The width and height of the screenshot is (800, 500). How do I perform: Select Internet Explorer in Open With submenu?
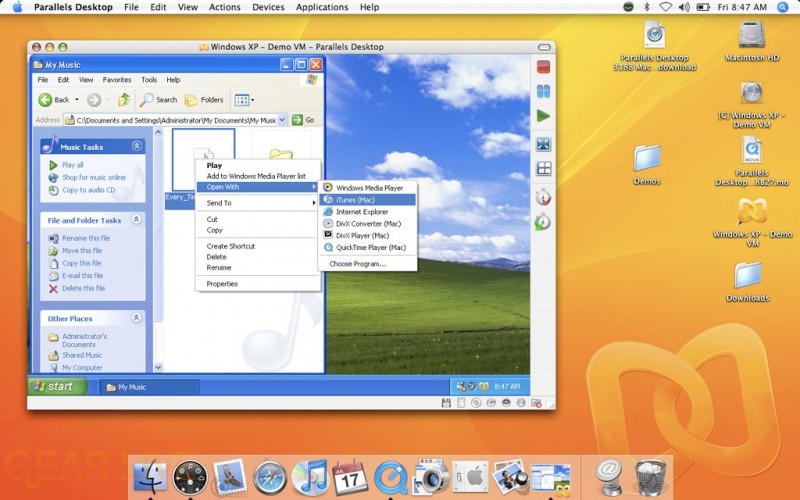click(x=367, y=212)
